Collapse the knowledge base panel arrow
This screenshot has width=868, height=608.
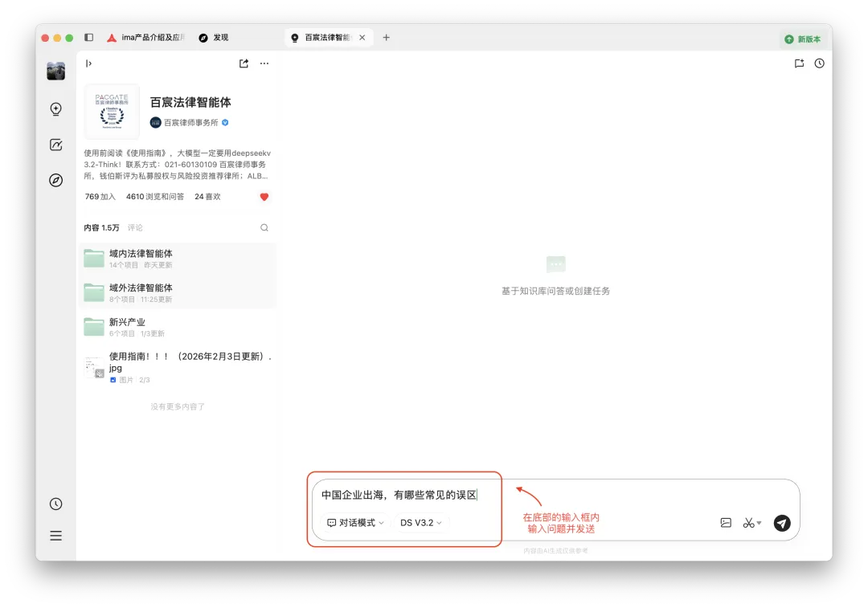point(88,63)
